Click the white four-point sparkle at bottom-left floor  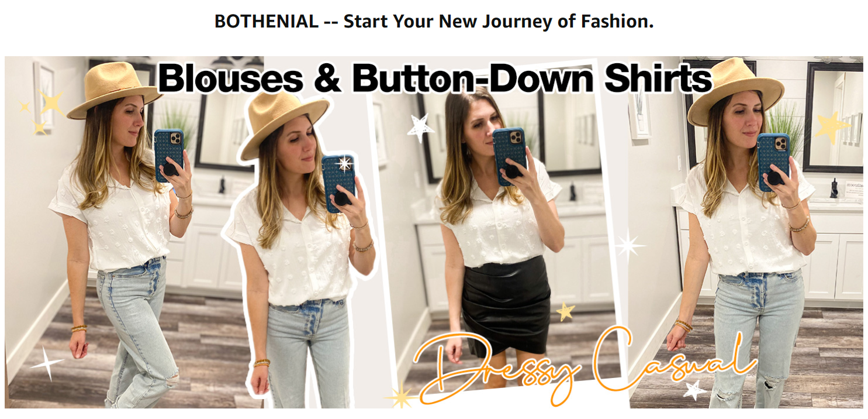(47, 363)
